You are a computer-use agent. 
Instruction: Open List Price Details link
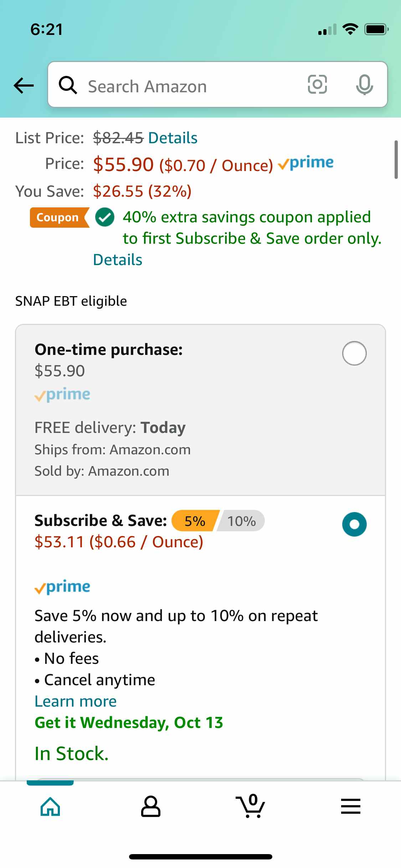click(x=173, y=138)
